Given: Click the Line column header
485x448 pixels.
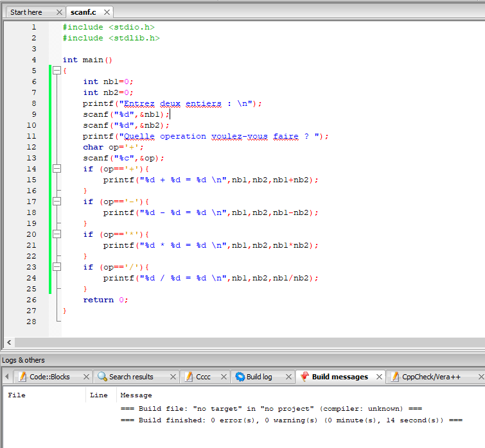Looking at the screenshot, I should coord(99,395).
